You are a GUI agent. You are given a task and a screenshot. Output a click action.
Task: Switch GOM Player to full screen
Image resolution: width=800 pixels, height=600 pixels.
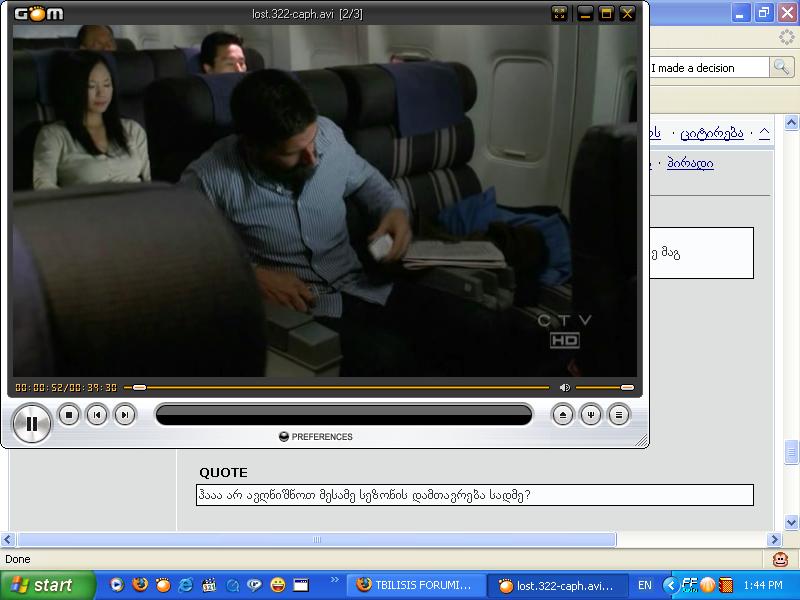click(560, 14)
